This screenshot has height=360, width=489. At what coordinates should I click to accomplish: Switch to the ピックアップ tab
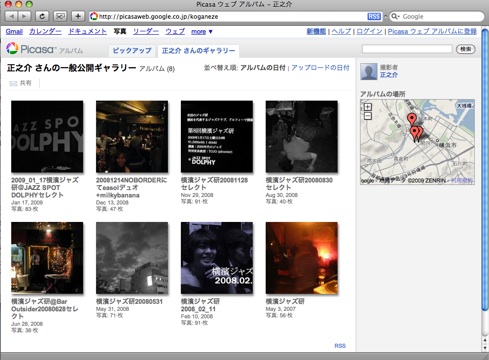(132, 51)
